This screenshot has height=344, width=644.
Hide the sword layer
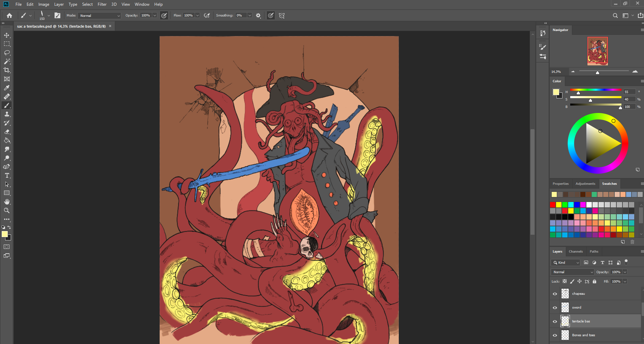point(555,308)
